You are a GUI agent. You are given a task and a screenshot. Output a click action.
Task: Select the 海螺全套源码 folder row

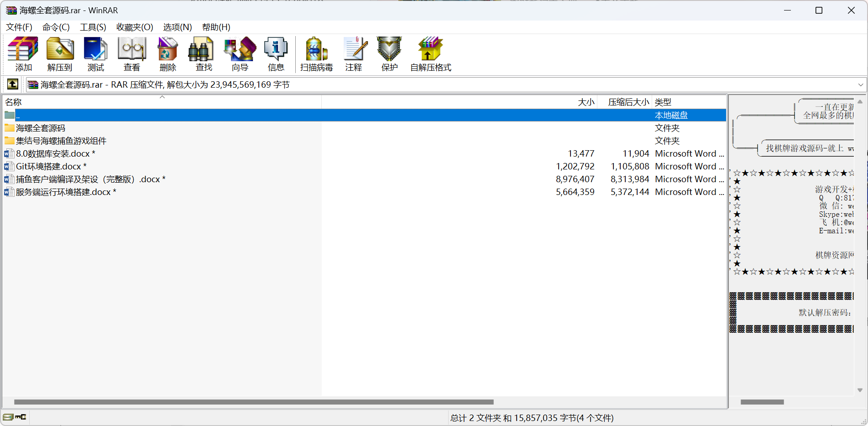[364, 128]
